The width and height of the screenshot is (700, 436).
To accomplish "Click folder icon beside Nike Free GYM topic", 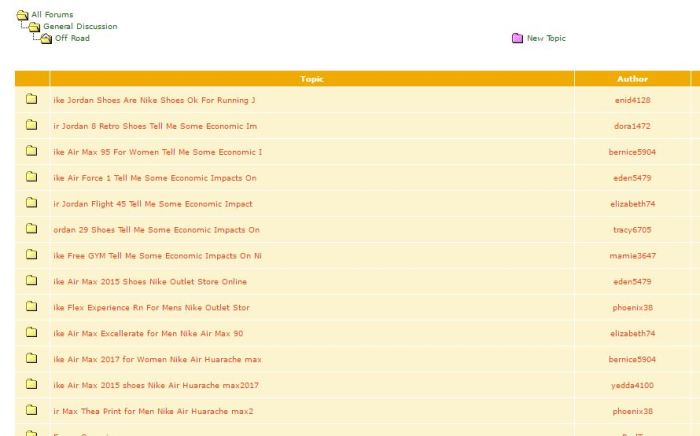I will point(31,256).
